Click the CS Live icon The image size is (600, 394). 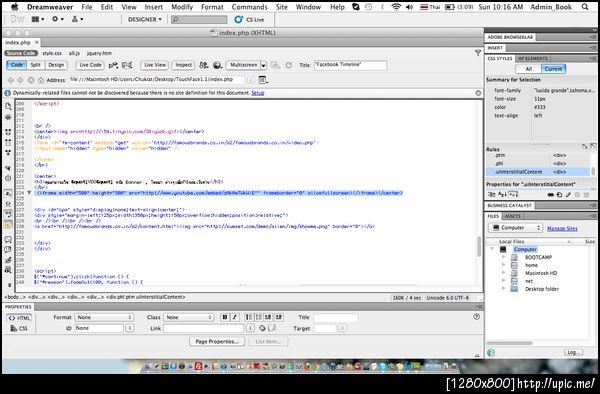pos(239,20)
